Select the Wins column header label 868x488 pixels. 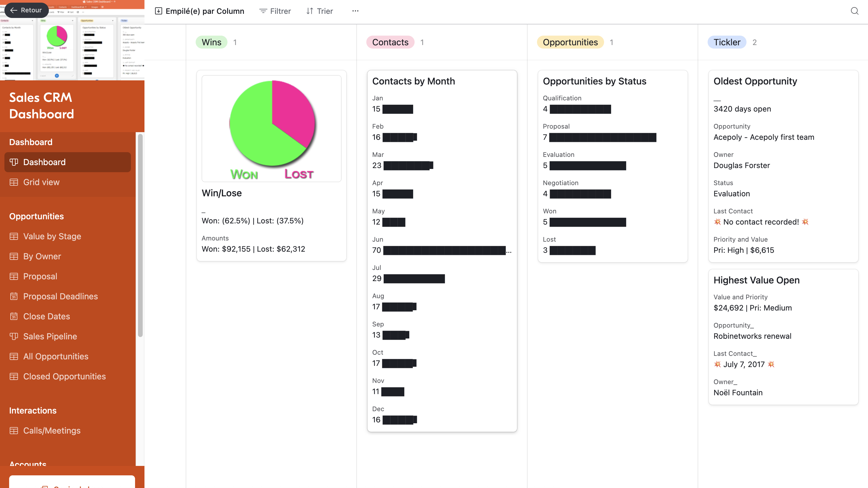pos(211,42)
